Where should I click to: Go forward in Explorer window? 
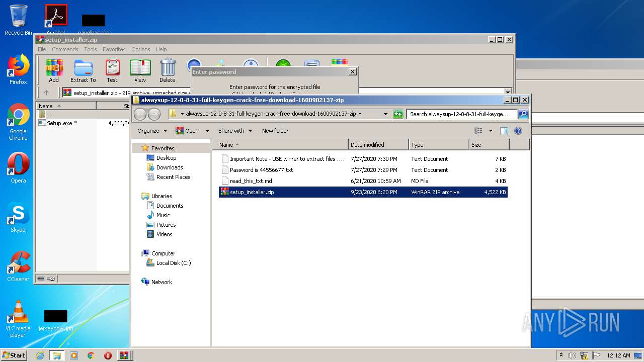(154, 114)
